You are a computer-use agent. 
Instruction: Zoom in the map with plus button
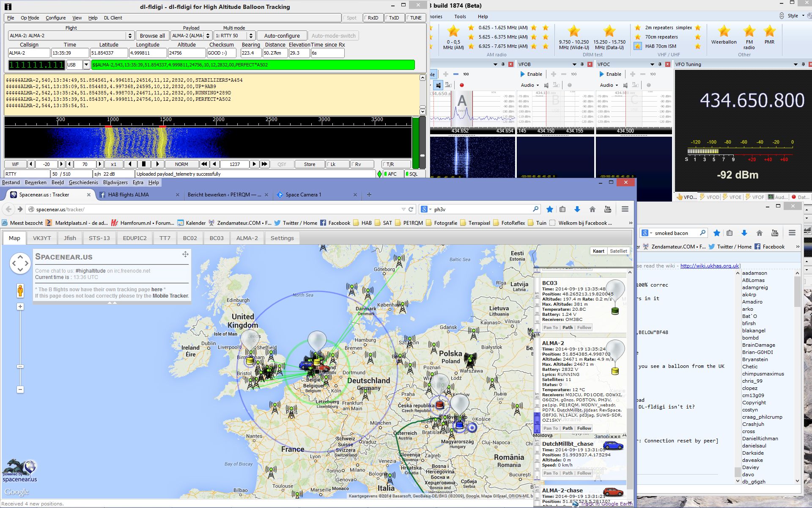click(x=20, y=306)
